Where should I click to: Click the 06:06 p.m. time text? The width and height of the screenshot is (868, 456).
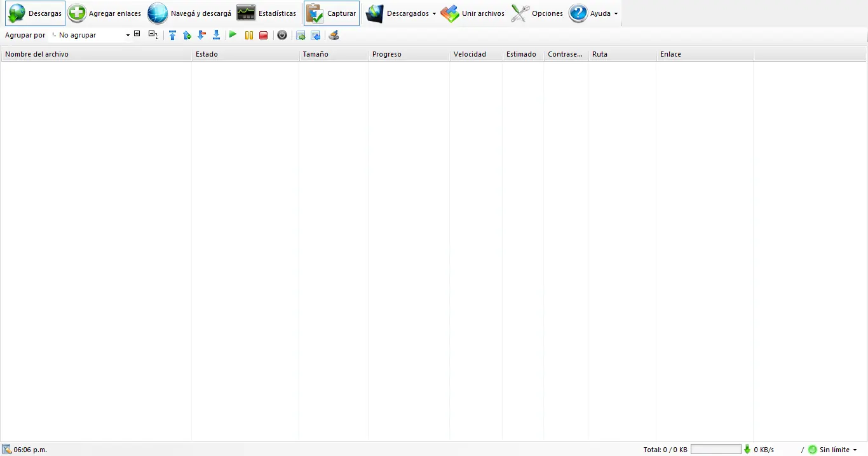click(31, 450)
